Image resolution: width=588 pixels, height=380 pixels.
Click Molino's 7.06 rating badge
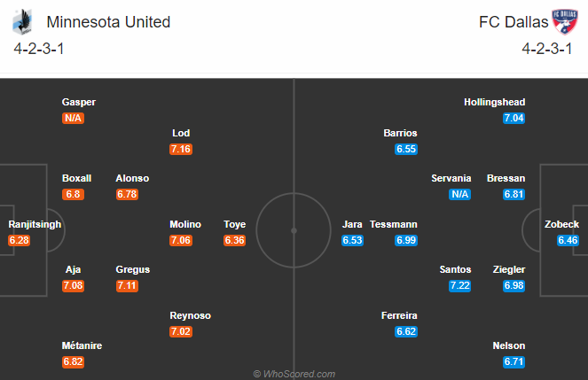click(x=181, y=240)
